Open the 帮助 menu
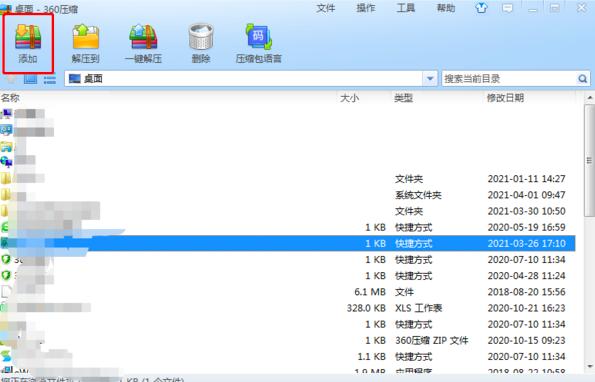The image size is (595, 382). [446, 8]
